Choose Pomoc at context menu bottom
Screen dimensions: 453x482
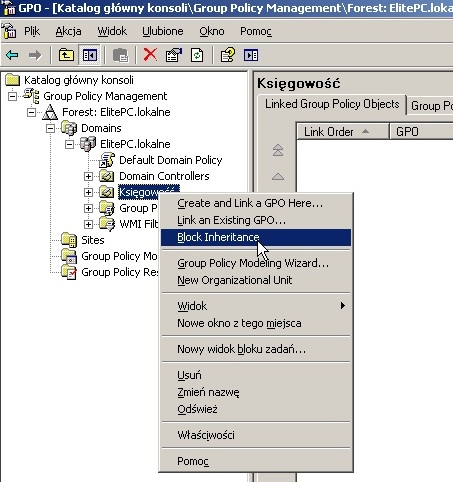[x=256, y=461]
